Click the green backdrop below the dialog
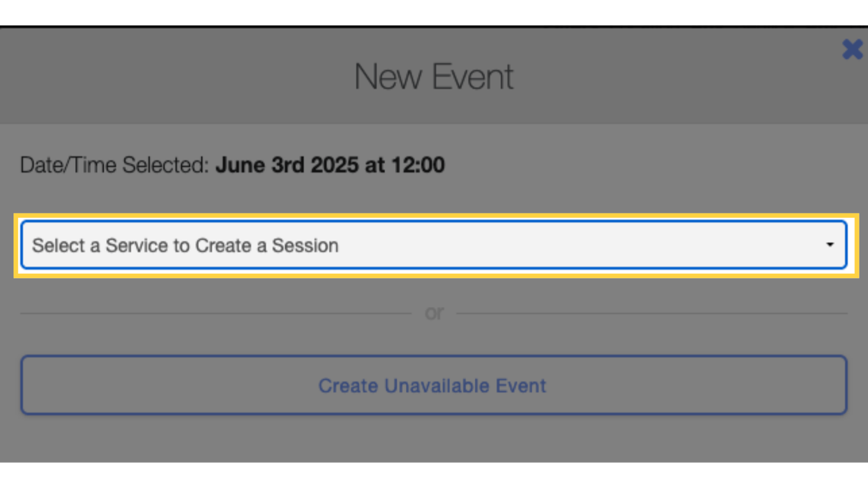Image resolution: width=868 pixels, height=488 pixels. [434, 475]
